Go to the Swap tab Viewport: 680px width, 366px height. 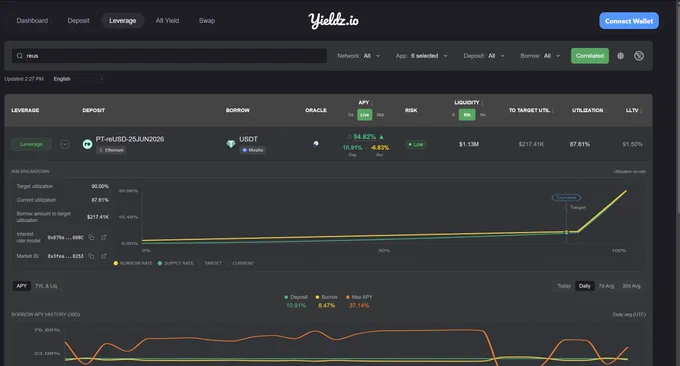207,20
